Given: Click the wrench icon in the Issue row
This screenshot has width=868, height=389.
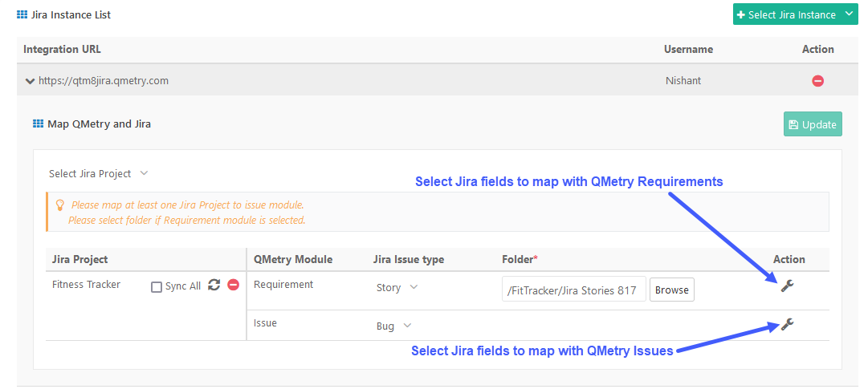Looking at the screenshot, I should pos(787,324).
